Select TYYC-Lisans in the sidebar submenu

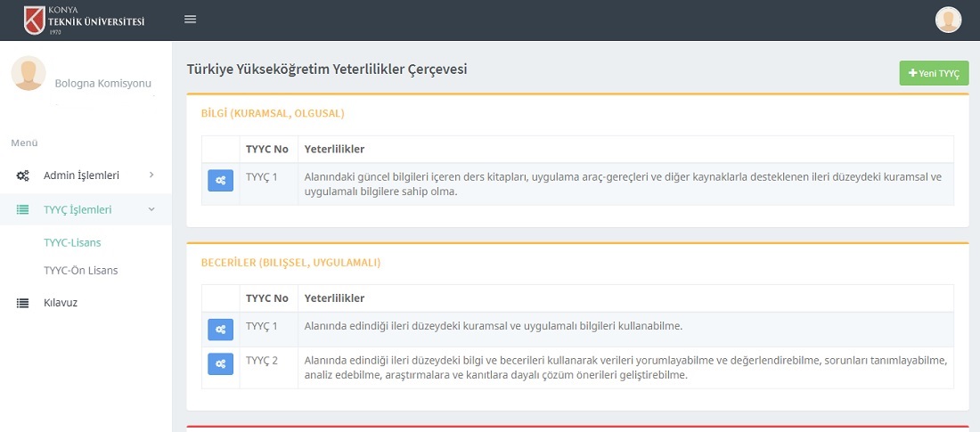72,242
